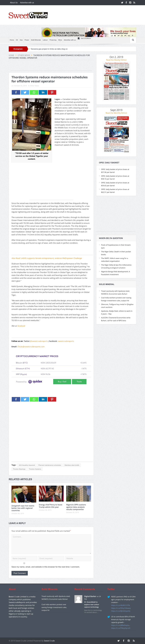Image resolution: width=145 pixels, height=644 pixels.
Task: Open the RSS feed icon in top header
Action: point(134,2)
